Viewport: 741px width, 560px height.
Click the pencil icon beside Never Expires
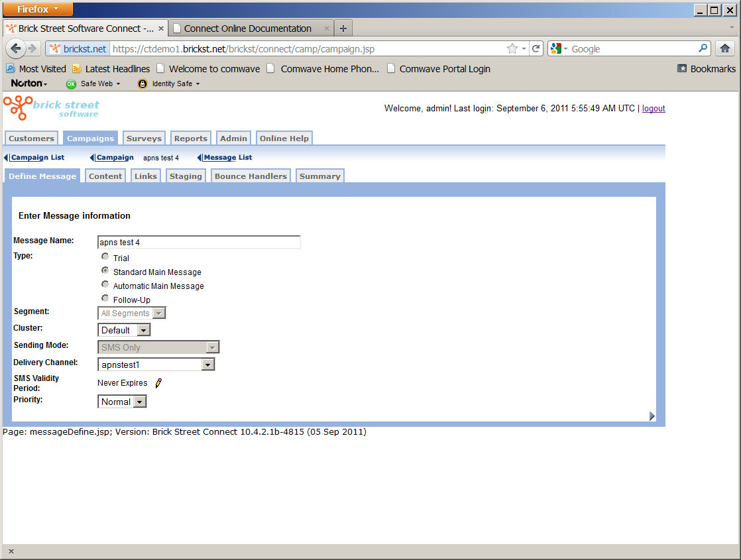(158, 383)
